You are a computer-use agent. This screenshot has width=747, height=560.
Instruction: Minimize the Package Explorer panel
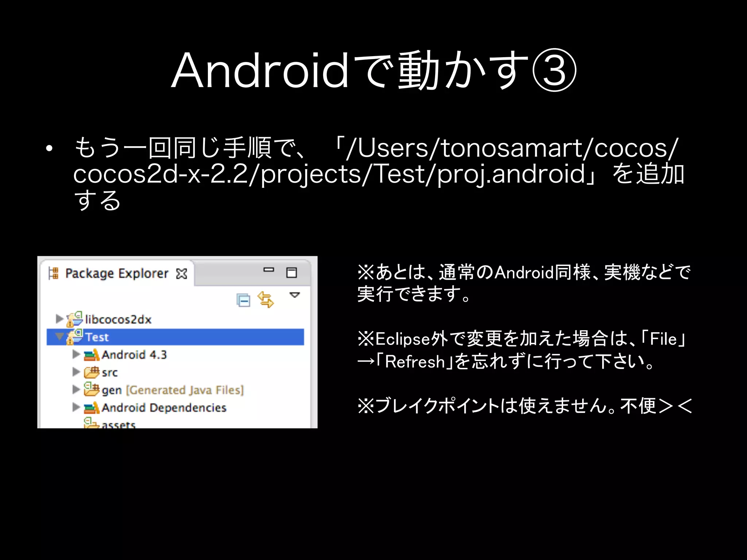(x=269, y=270)
